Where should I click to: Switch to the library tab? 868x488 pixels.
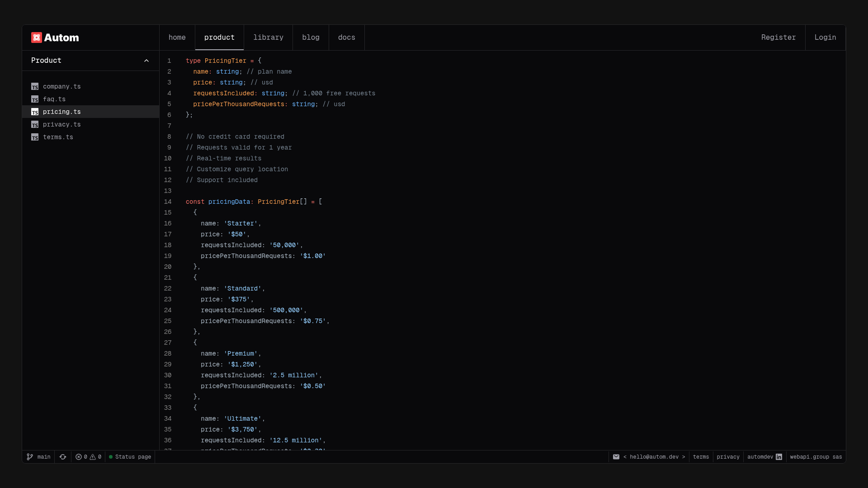click(x=268, y=38)
